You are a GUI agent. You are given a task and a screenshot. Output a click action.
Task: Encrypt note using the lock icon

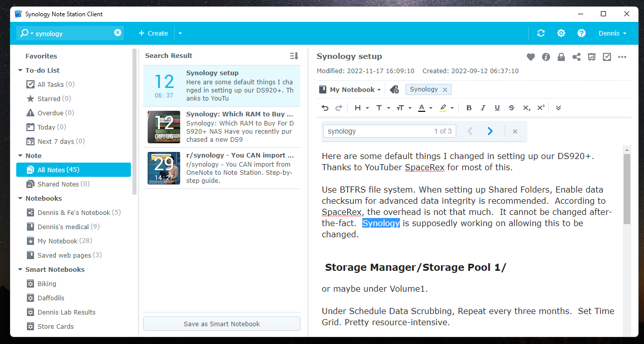point(561,57)
